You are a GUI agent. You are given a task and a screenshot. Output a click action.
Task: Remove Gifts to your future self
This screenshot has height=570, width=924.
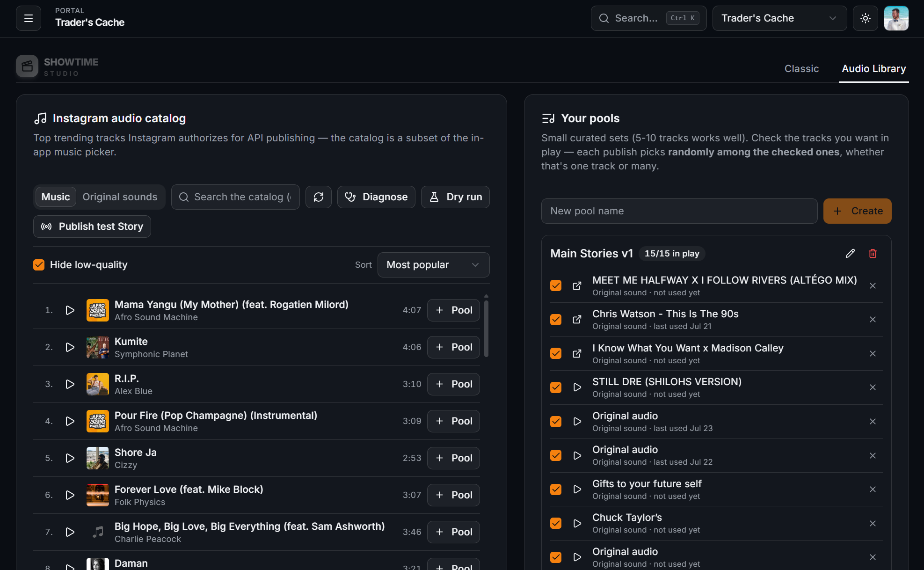point(873,490)
